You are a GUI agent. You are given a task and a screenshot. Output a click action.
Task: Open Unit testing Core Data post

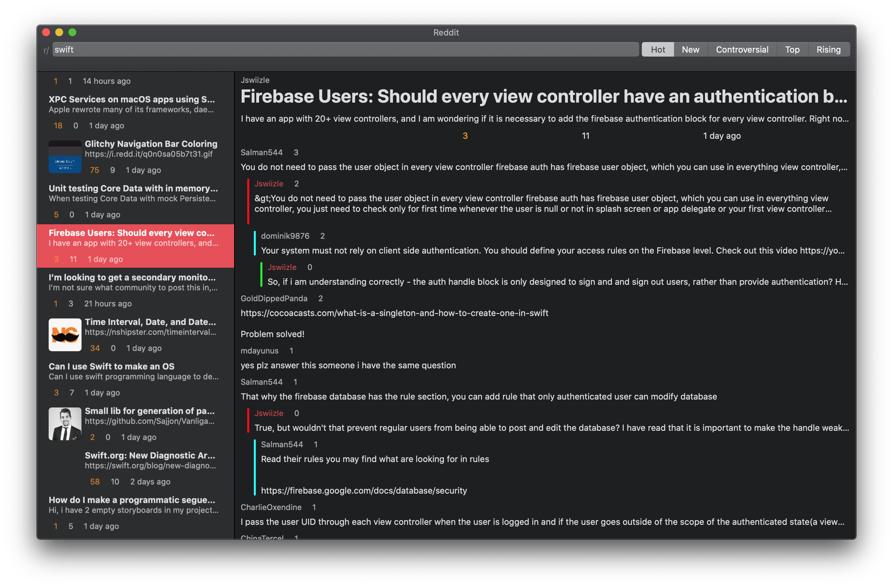point(133,188)
